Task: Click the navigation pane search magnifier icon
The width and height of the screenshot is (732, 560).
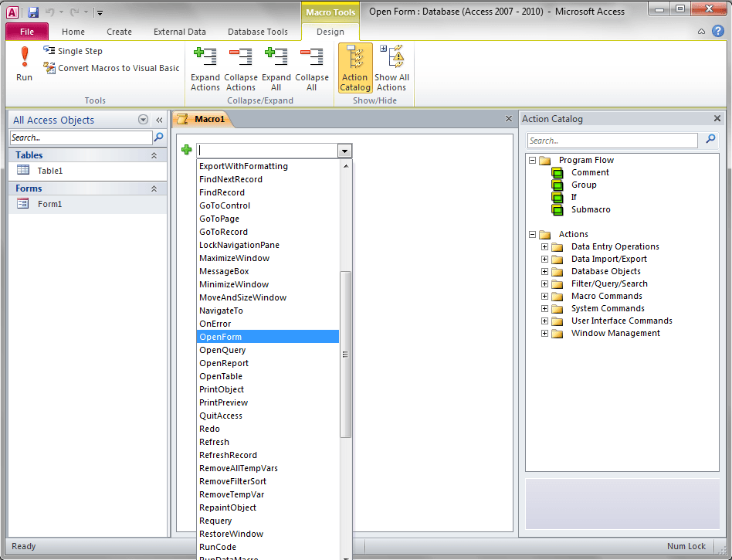Action: [x=159, y=137]
